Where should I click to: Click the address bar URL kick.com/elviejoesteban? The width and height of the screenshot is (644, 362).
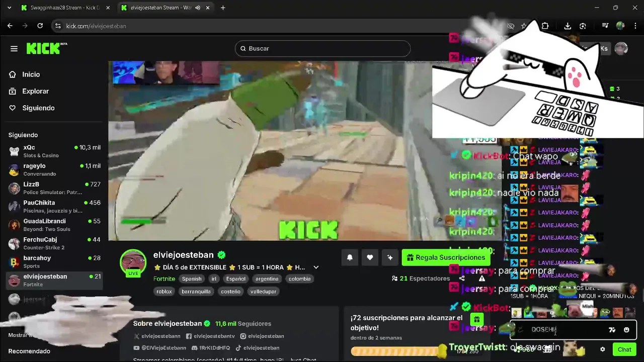coord(96,26)
